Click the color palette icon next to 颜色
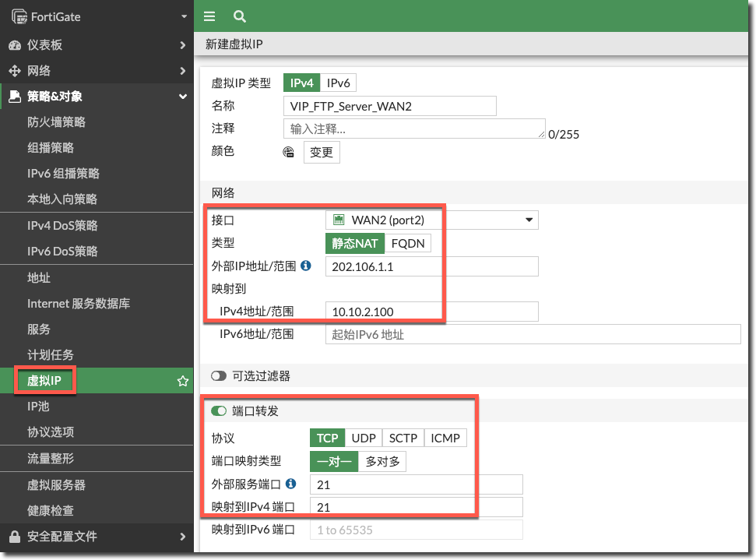This screenshot has width=756, height=560. [289, 152]
